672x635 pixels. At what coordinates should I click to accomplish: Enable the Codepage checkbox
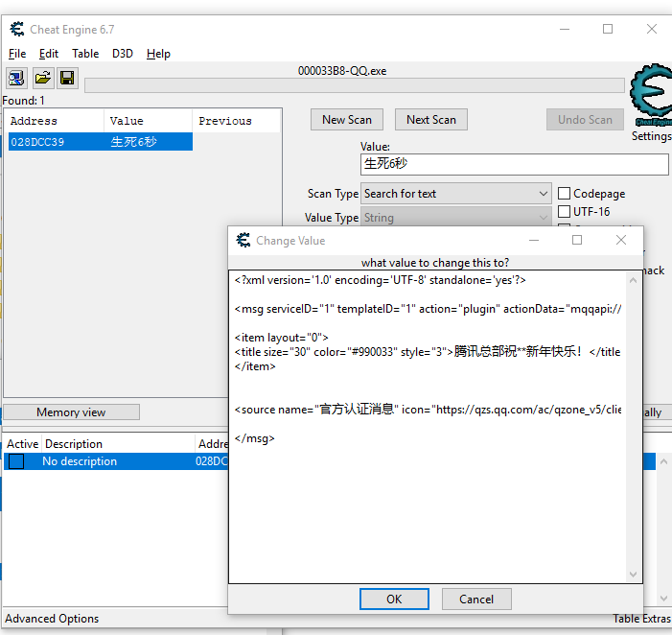click(x=564, y=194)
